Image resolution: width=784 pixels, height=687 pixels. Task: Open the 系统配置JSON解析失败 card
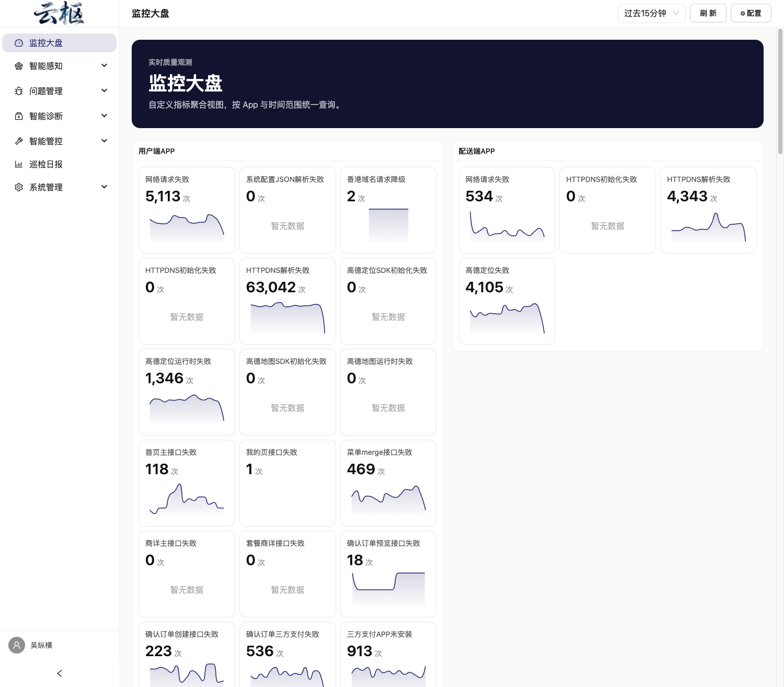coord(287,210)
